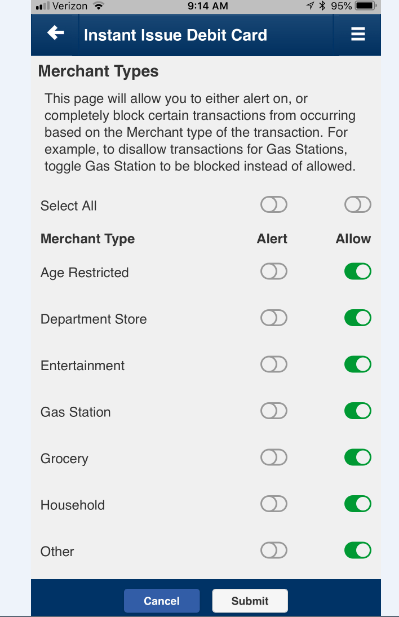Turn off Allow for Household

(x=358, y=504)
